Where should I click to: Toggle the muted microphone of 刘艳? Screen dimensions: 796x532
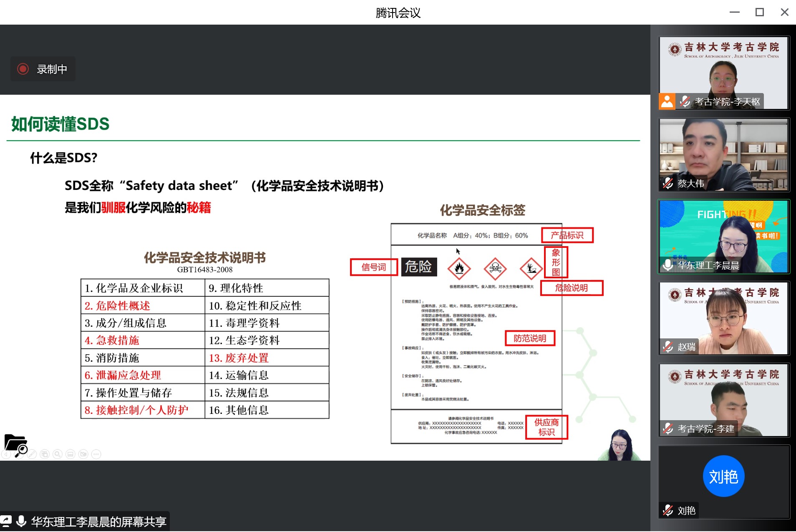668,510
